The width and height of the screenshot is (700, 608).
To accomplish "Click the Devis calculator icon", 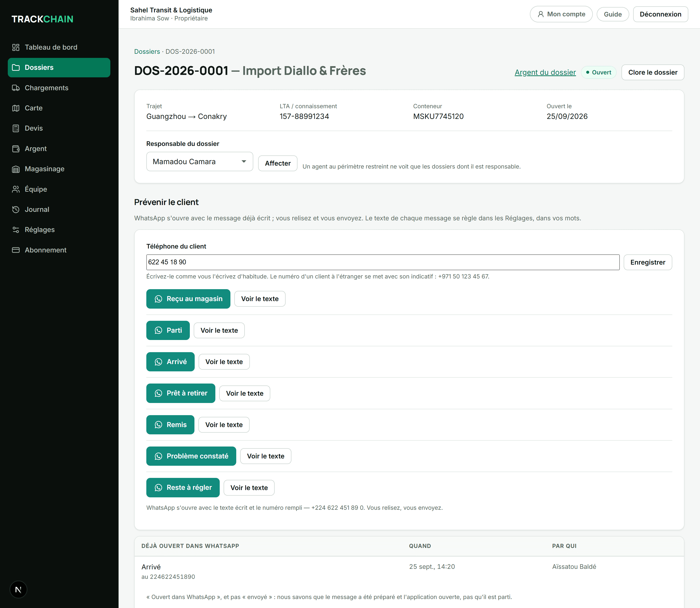I will click(16, 128).
